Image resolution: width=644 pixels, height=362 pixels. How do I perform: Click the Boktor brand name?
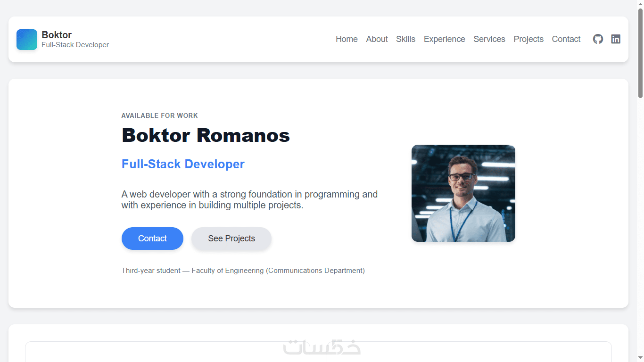[57, 35]
